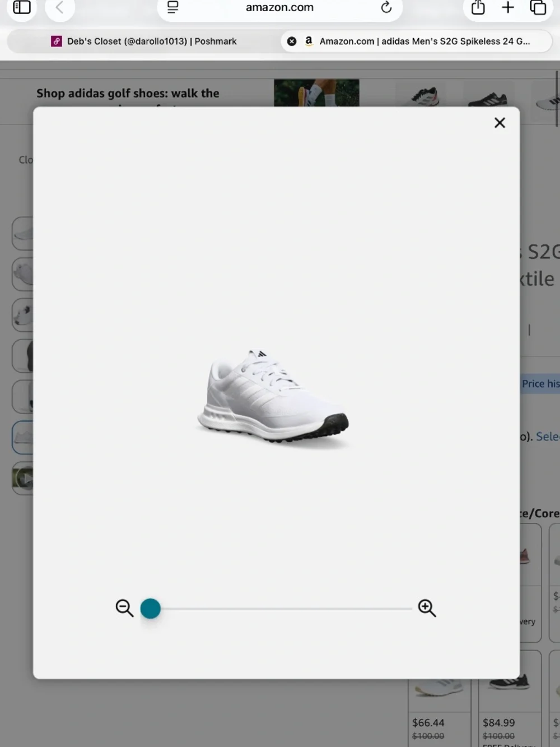This screenshot has width=560, height=747.
Task: Add a new Safari tab
Action: click(508, 7)
